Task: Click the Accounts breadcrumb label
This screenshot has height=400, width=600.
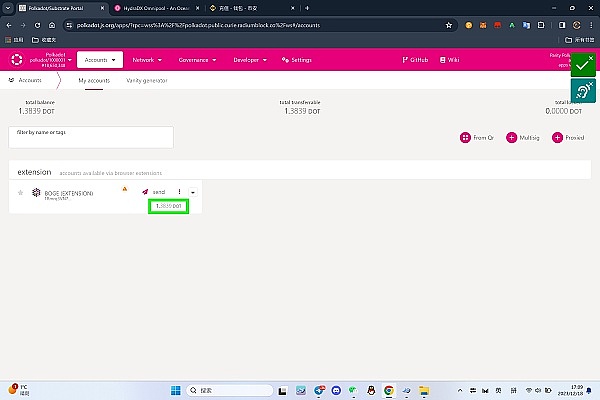Action: click(x=30, y=80)
